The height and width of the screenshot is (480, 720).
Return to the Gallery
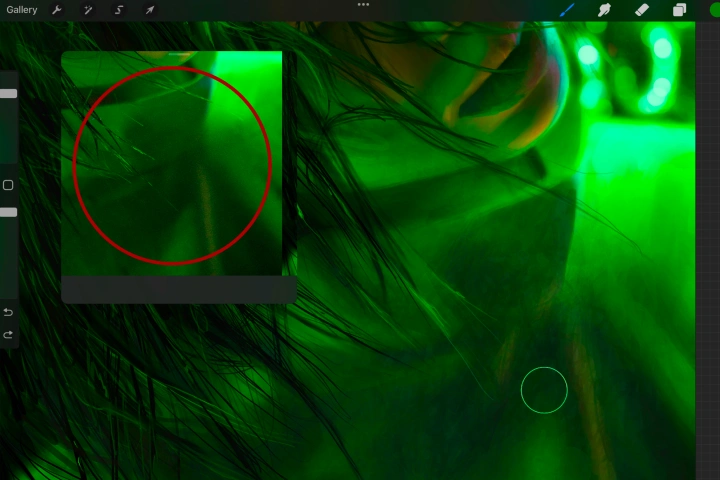tap(22, 10)
